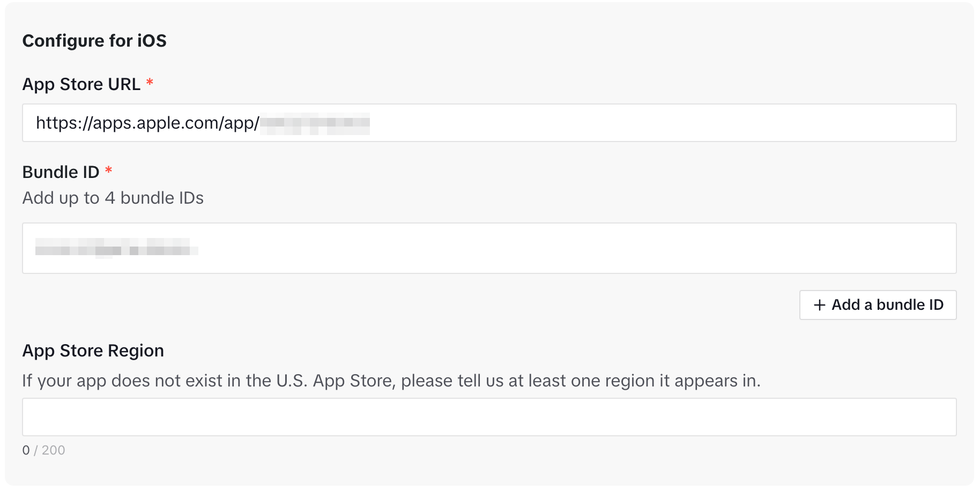This screenshot has width=980, height=491.
Task: Click the blurred app ID in the URL field
Action: (315, 123)
